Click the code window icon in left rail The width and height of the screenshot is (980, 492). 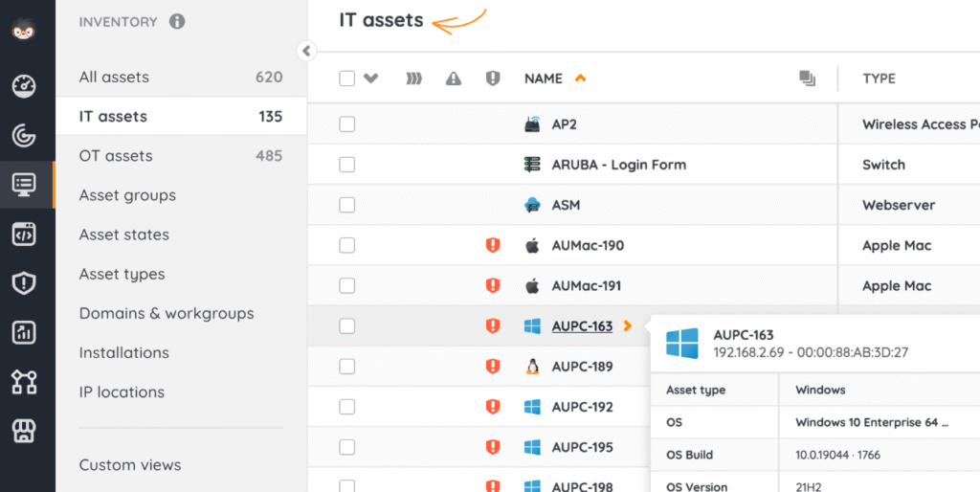pos(24,234)
